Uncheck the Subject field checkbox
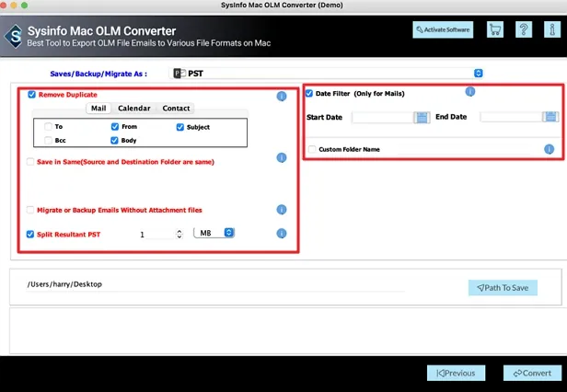 click(180, 127)
